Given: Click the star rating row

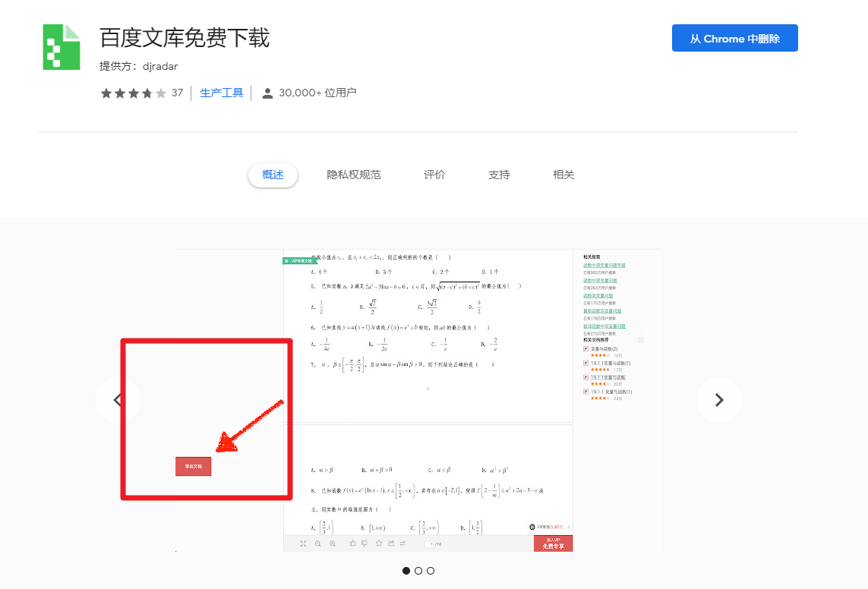Looking at the screenshot, I should (134, 93).
